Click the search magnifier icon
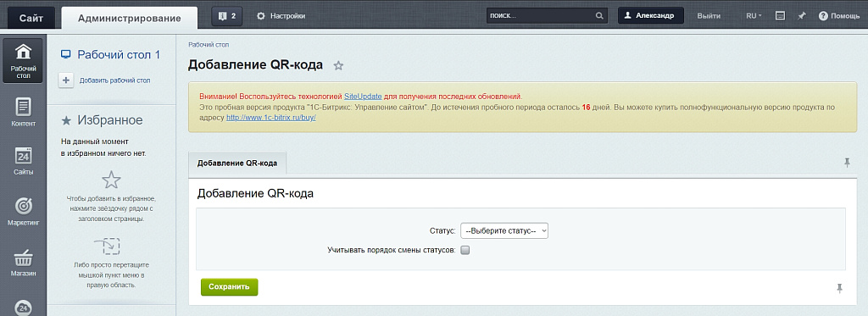The image size is (868, 316). pos(599,16)
